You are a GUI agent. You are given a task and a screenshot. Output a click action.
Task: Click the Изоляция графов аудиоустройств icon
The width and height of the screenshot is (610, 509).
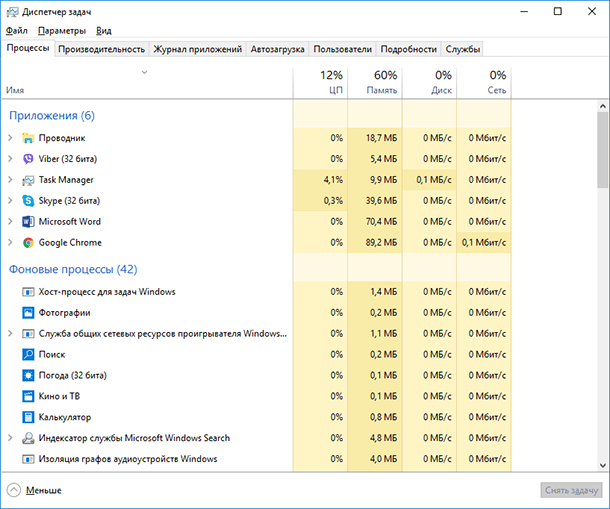tap(28, 459)
